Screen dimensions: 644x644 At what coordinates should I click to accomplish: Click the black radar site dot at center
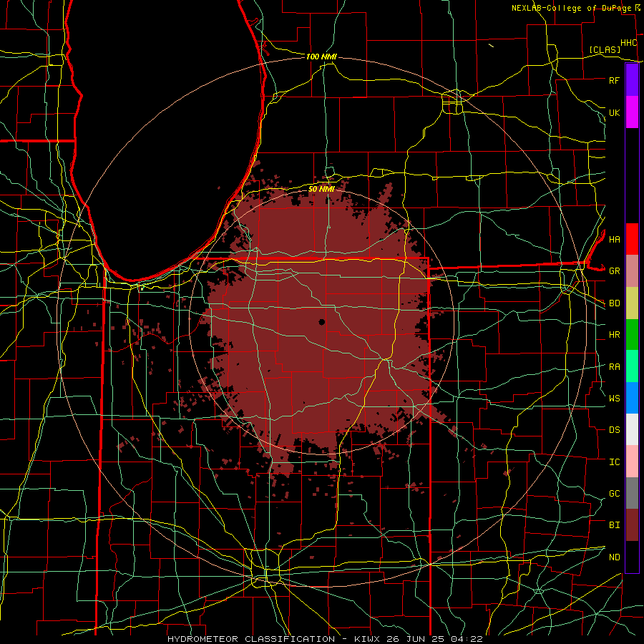[321, 322]
